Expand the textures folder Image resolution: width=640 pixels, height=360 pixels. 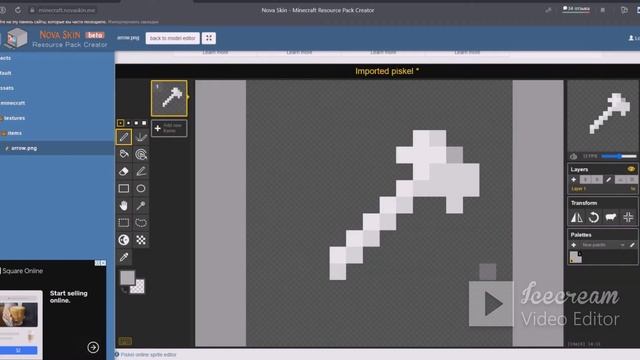[13, 118]
